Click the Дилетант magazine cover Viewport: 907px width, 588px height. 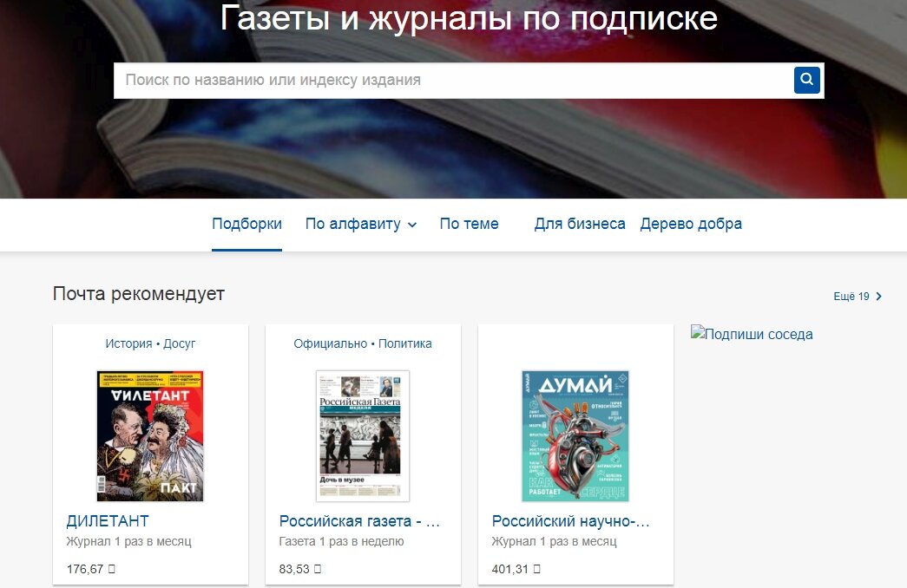(x=150, y=436)
